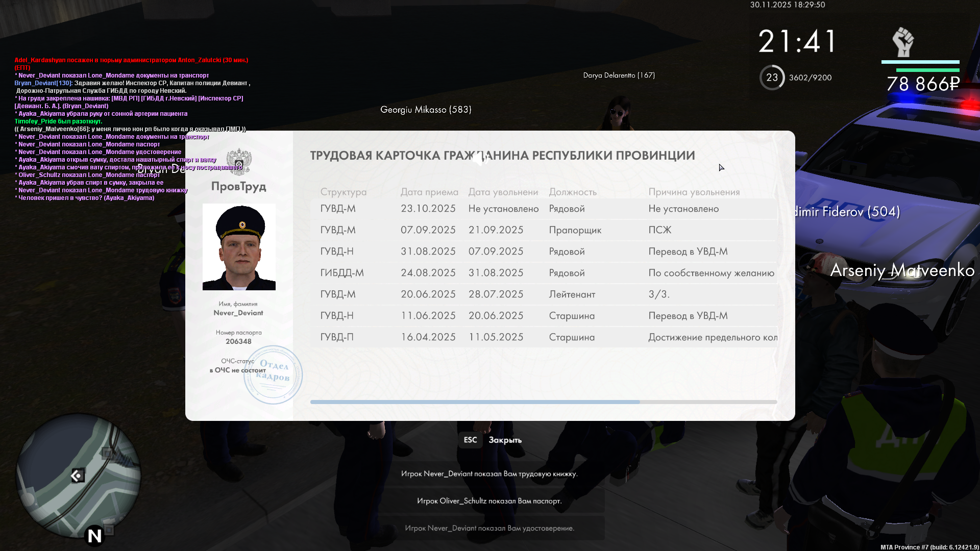
Task: Select the ГИБДД-М employment row
Action: [544, 273]
